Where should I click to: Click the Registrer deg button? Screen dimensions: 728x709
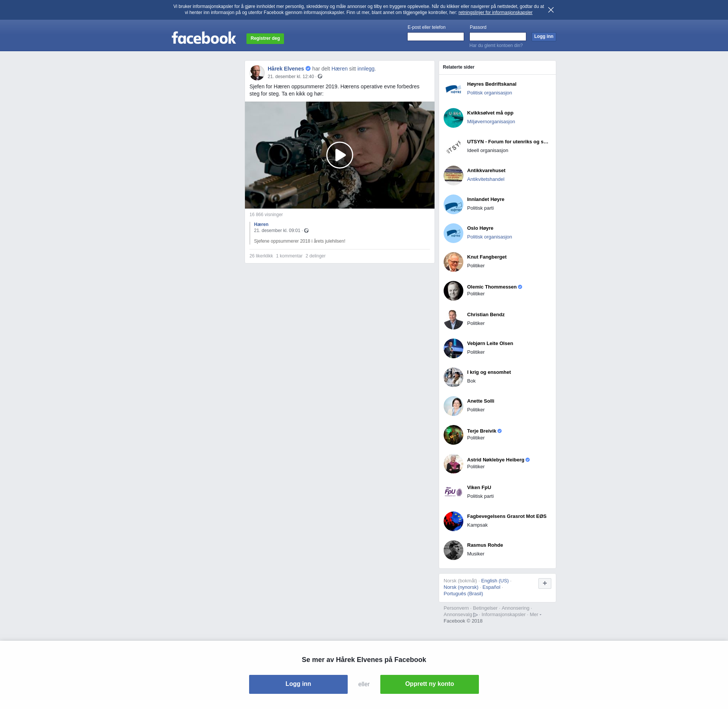(x=265, y=38)
